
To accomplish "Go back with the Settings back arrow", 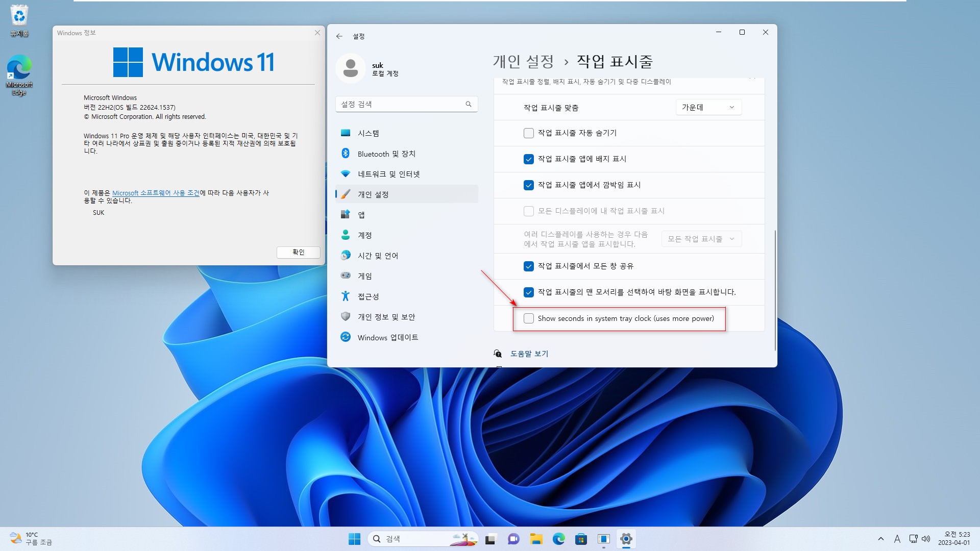I will [x=339, y=36].
